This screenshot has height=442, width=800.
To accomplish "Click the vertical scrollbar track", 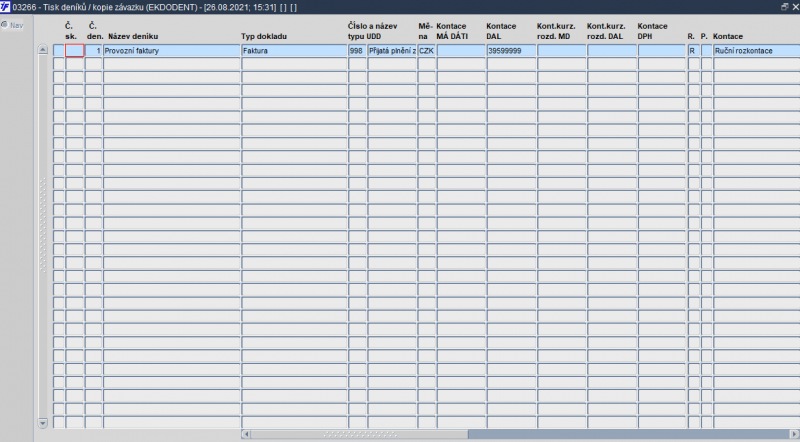I will [43, 236].
